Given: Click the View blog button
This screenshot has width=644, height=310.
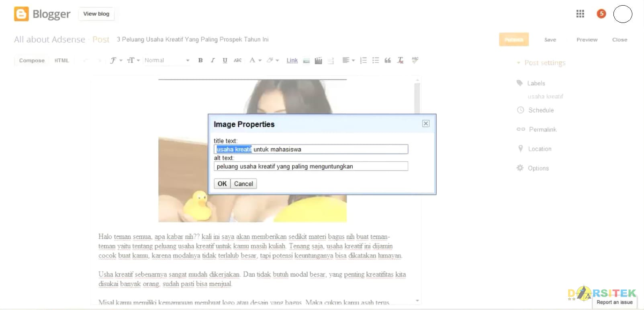Looking at the screenshot, I should coord(96,14).
